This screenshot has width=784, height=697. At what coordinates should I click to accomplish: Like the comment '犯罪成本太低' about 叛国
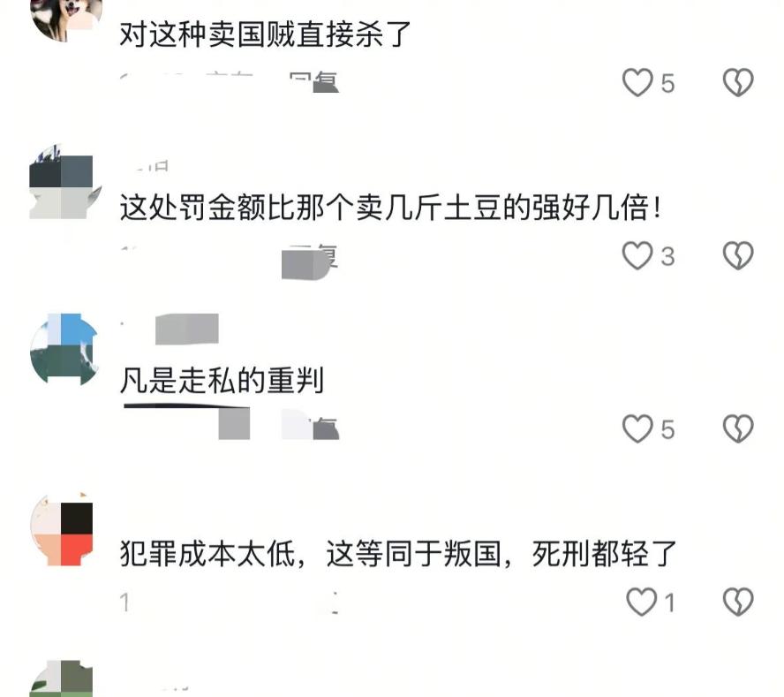642,602
